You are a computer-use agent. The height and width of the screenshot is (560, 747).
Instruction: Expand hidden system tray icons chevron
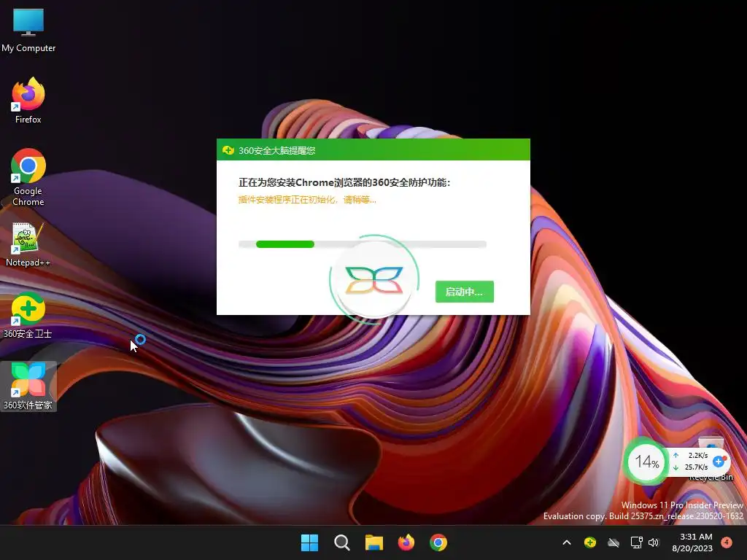click(567, 542)
